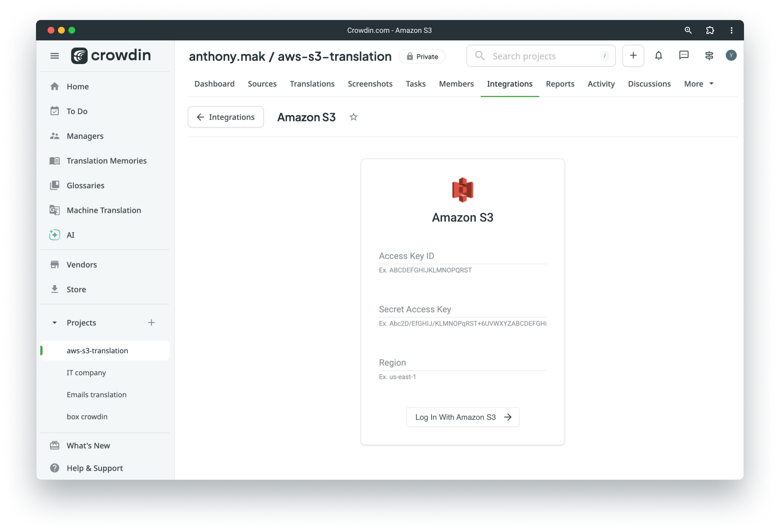This screenshot has width=780, height=532.
Task: Click Search projects box
Action: (x=541, y=56)
